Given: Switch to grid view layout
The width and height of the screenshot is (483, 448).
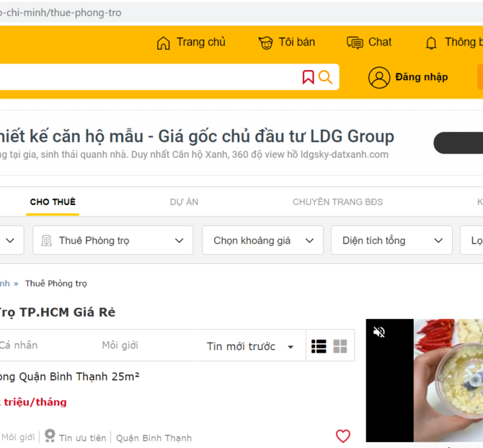Looking at the screenshot, I should pyautogui.click(x=340, y=346).
